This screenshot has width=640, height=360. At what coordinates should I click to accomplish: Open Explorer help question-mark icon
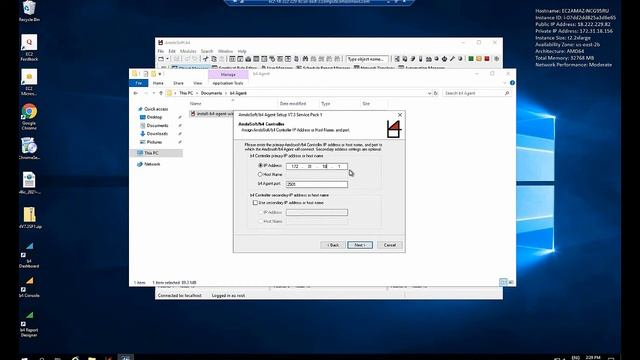512,83
